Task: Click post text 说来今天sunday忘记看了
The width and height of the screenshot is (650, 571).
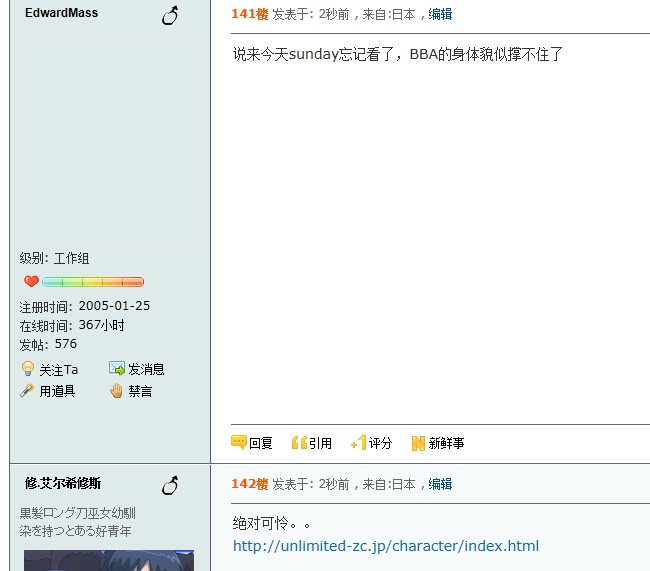Action: [x=313, y=54]
